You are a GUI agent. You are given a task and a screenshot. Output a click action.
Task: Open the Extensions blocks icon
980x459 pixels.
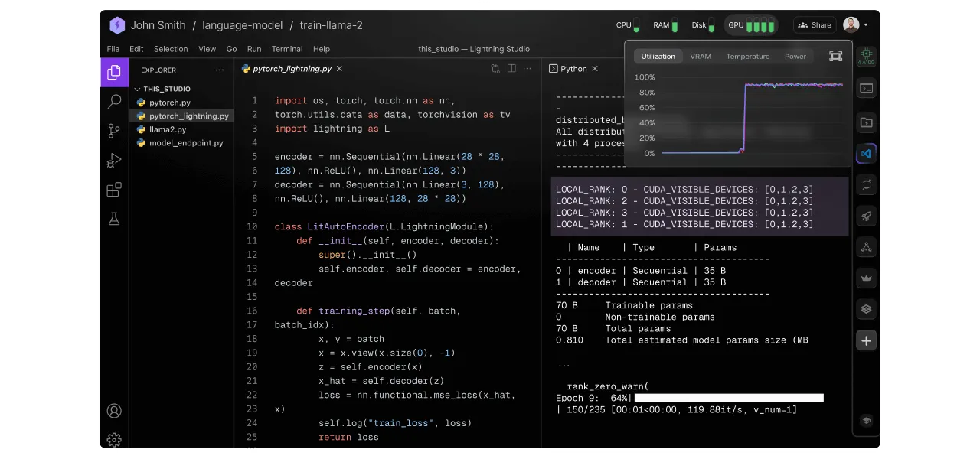coord(114,190)
